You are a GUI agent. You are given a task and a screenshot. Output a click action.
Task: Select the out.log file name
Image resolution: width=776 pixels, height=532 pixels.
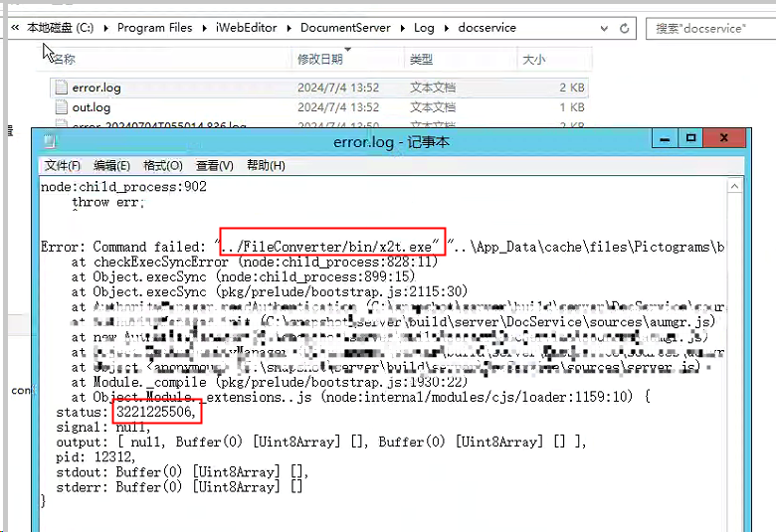pos(92,107)
